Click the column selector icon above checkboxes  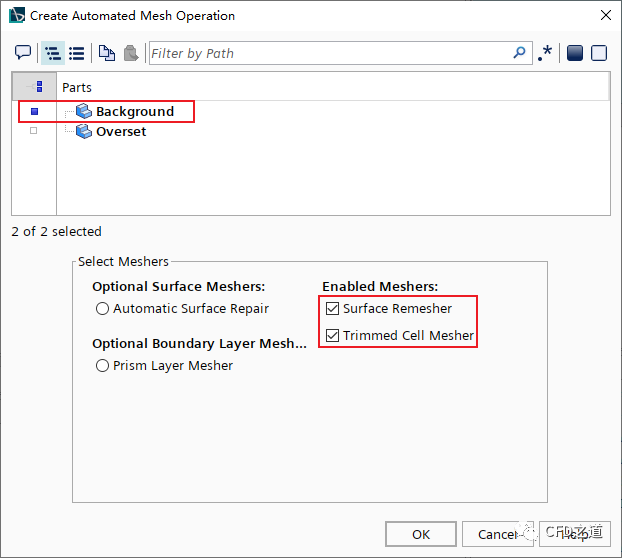36,86
